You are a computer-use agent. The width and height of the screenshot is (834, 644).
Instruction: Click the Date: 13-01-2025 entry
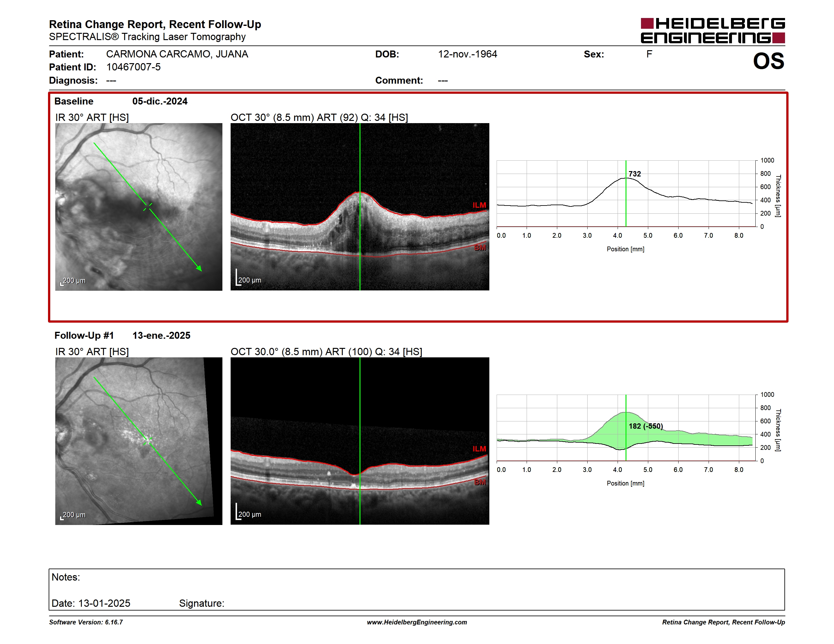(91, 604)
